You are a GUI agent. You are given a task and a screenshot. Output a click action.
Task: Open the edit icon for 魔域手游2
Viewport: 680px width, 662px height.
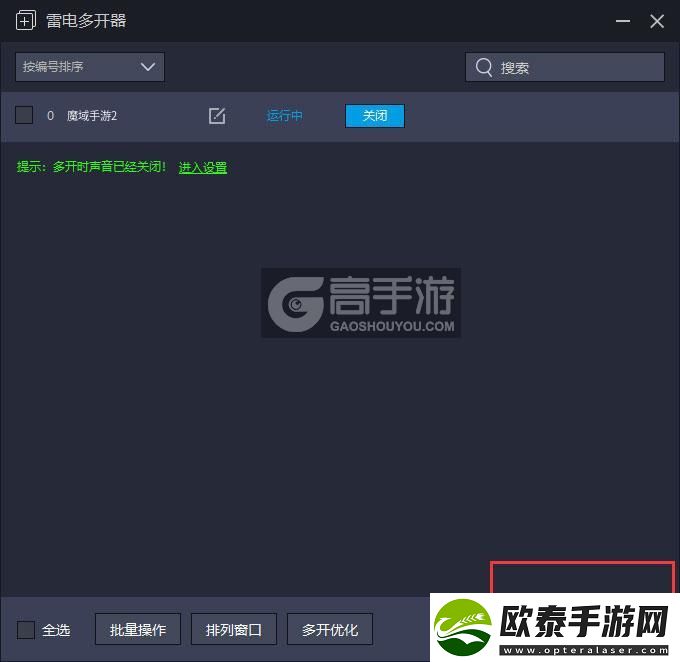click(x=217, y=116)
